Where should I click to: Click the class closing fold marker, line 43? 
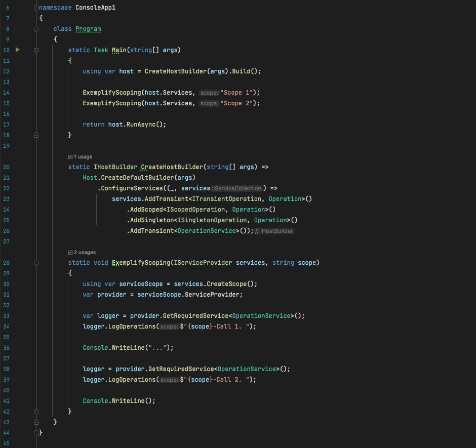(36, 422)
